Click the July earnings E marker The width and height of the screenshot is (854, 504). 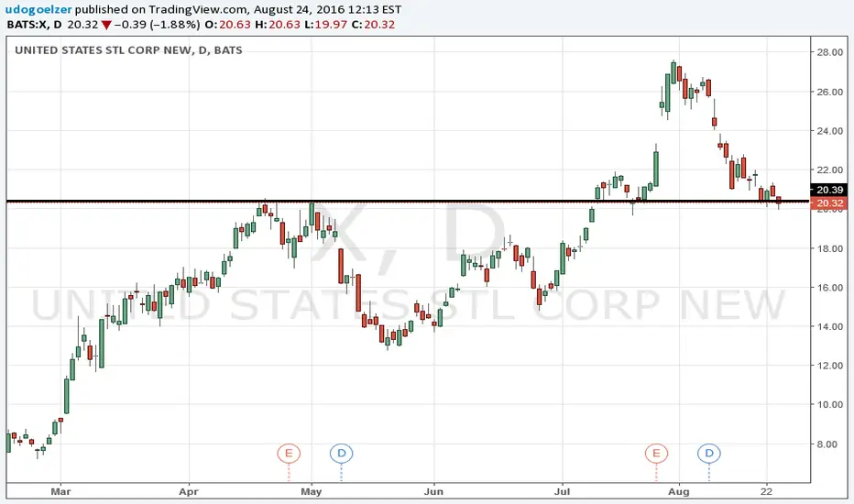point(656,453)
